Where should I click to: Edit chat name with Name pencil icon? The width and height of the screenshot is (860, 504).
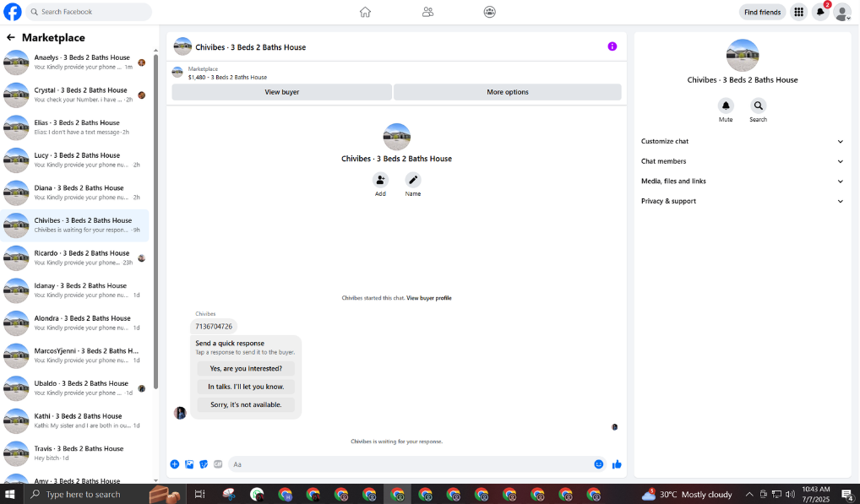(413, 180)
